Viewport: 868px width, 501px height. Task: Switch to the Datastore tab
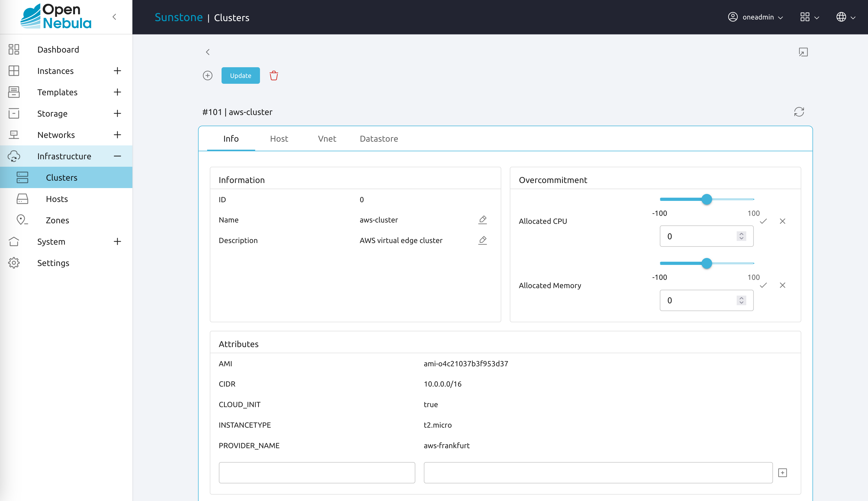pyautogui.click(x=379, y=138)
